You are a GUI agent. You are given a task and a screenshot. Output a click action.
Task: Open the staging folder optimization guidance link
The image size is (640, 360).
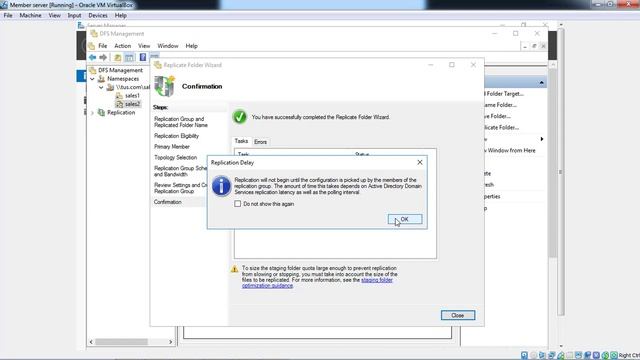317,283
